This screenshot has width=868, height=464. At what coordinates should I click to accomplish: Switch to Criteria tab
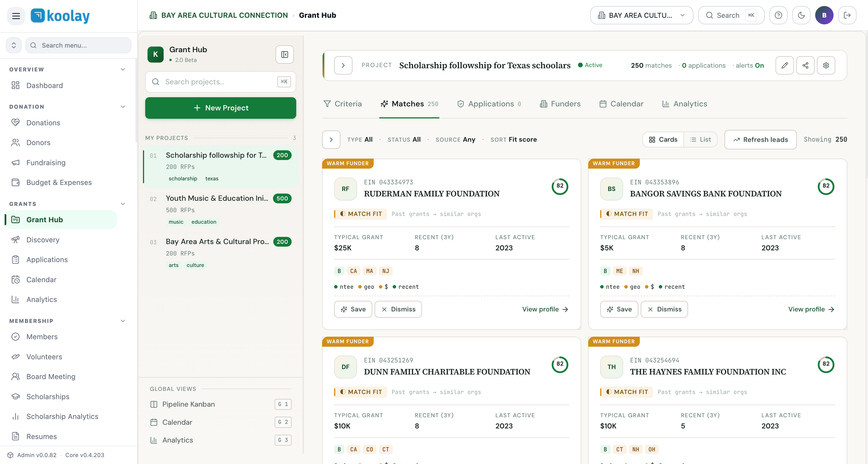point(342,104)
